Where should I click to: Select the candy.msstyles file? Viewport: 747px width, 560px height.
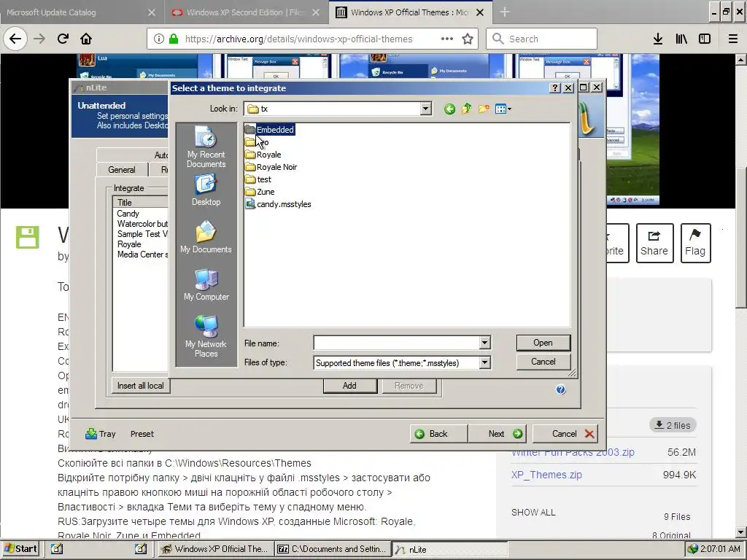coord(278,204)
